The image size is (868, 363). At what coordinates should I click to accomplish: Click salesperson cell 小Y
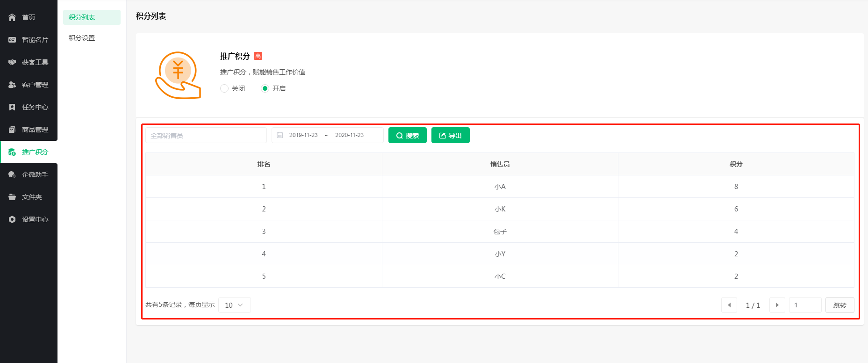(x=500, y=254)
